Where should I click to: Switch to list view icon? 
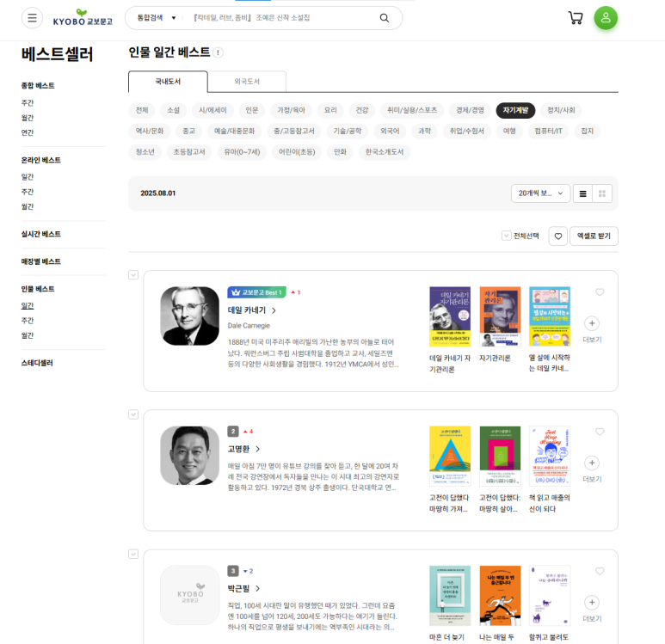582,193
